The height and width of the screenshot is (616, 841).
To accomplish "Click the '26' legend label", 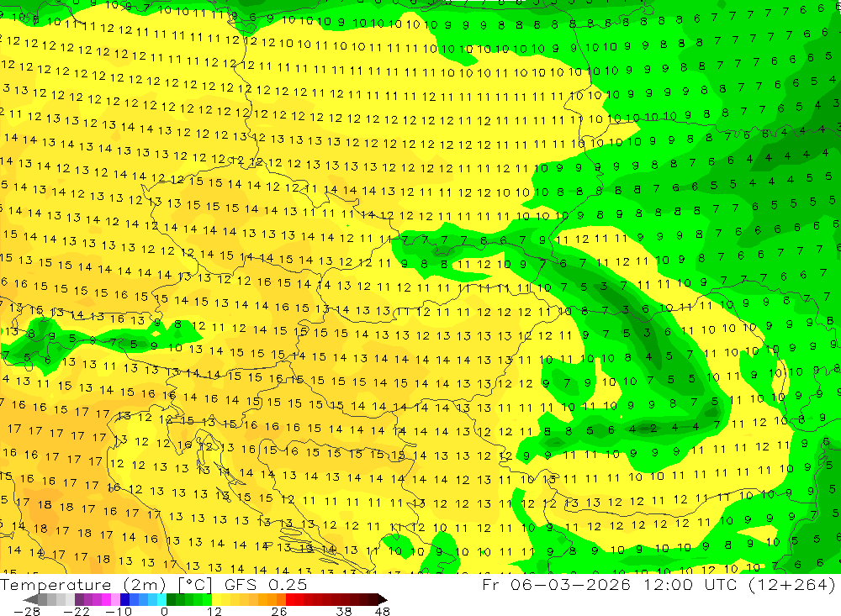I will tap(279, 612).
